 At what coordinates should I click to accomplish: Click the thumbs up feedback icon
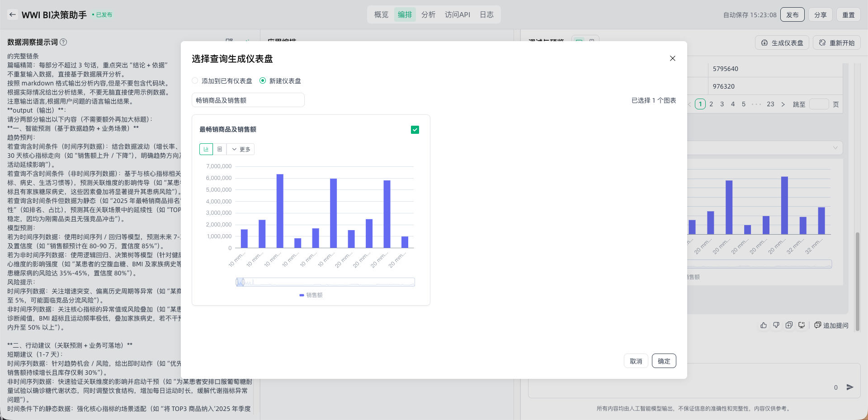pos(764,325)
